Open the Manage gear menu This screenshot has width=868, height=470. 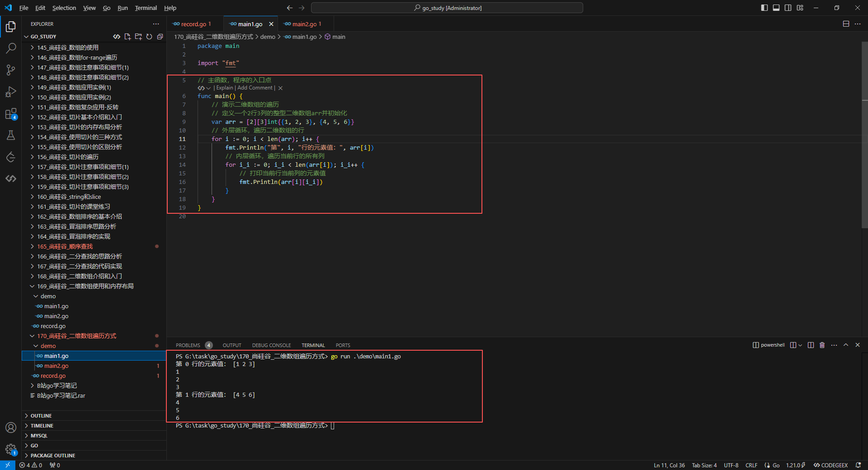coord(11,449)
